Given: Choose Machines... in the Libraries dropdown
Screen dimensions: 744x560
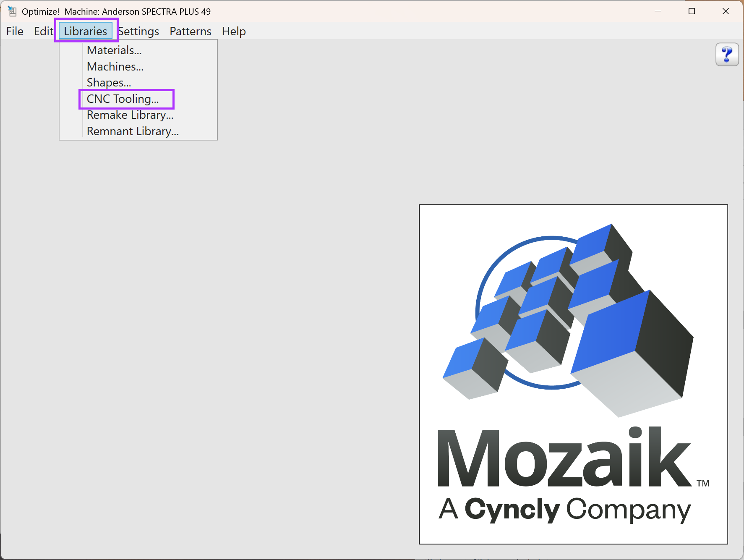Looking at the screenshot, I should pyautogui.click(x=115, y=67).
